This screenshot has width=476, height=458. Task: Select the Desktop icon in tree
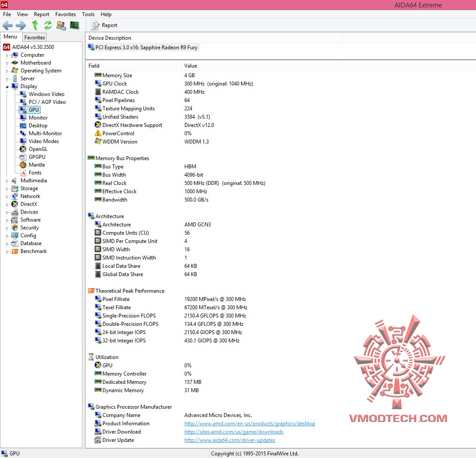tap(23, 126)
